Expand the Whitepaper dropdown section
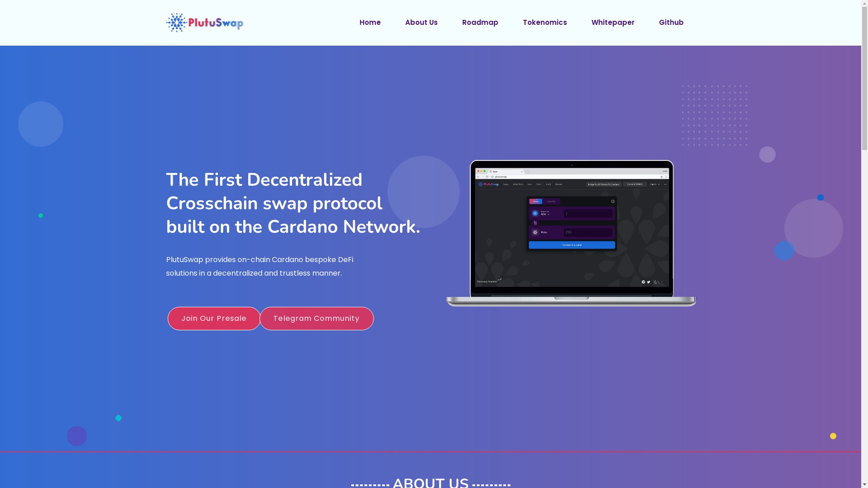 (x=613, y=23)
